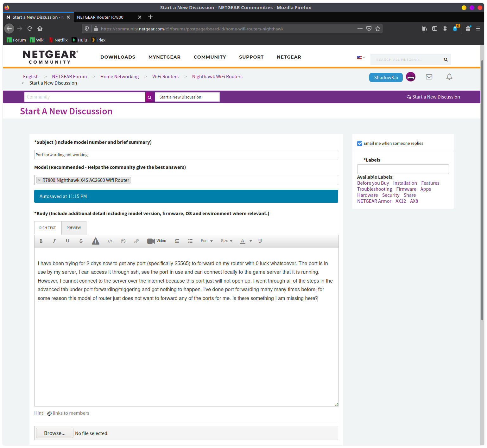Switch to the PREVIEW tab

coord(73,228)
